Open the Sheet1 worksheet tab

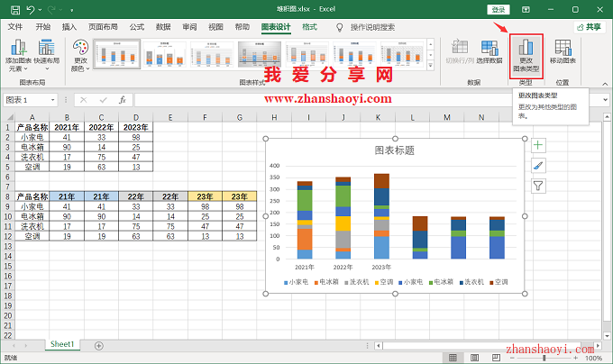point(62,344)
